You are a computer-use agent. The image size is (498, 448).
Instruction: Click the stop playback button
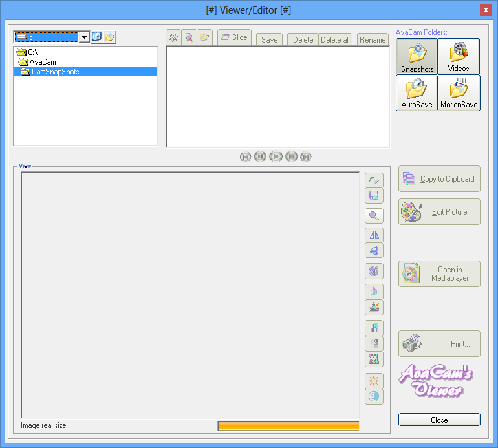291,156
